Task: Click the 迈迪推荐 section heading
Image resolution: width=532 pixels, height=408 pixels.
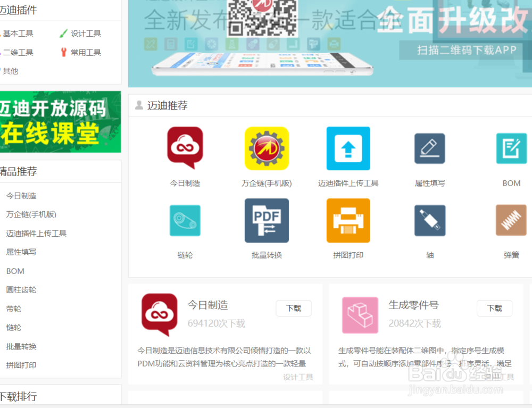Action: [167, 105]
